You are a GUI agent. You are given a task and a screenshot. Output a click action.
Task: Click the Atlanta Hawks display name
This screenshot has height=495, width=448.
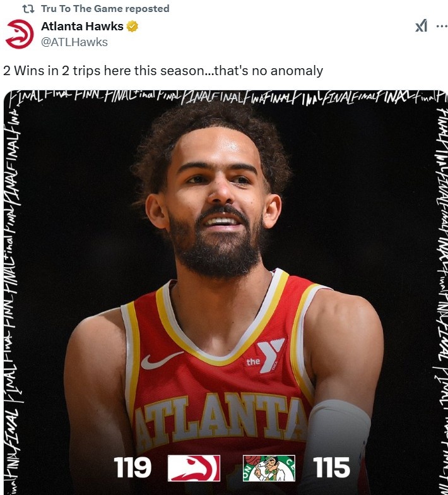click(x=82, y=27)
